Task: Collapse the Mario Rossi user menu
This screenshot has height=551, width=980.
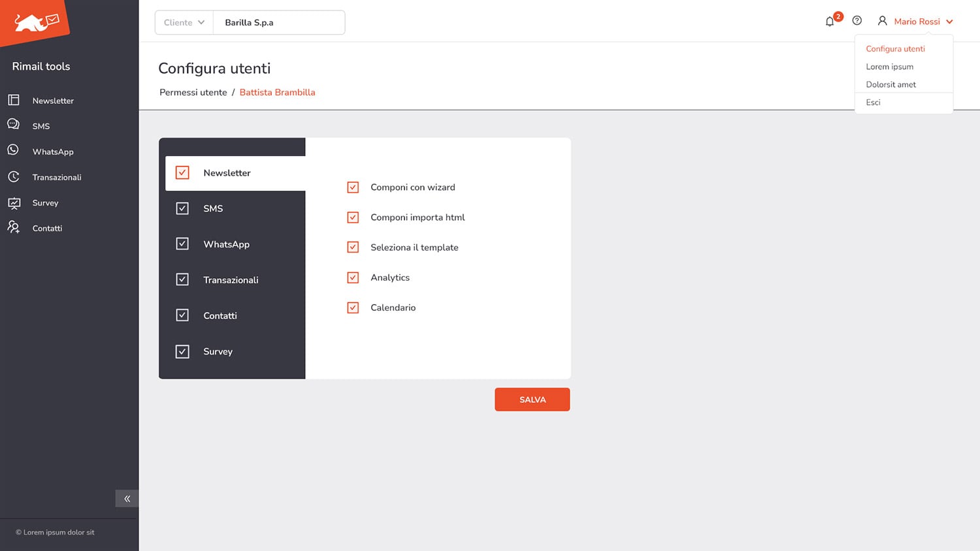Action: tap(949, 22)
